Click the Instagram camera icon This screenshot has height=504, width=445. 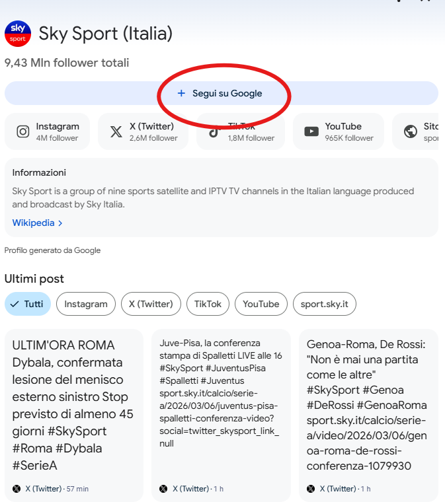(x=23, y=131)
